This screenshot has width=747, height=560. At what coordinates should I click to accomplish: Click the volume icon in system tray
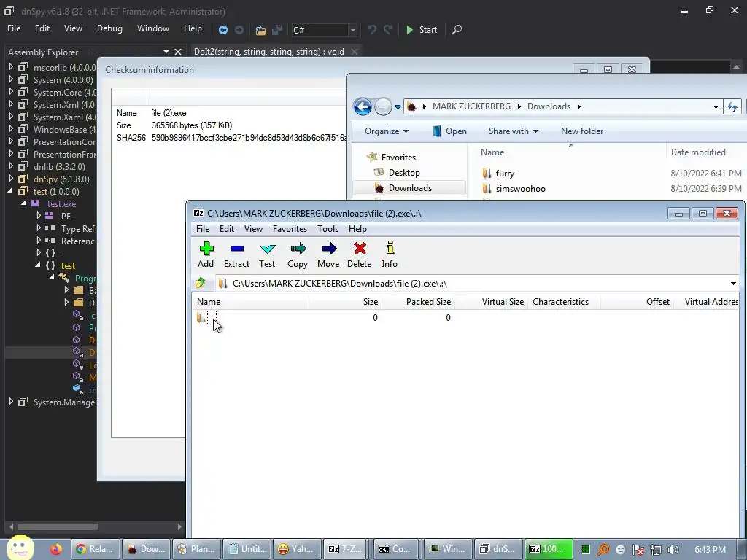pyautogui.click(x=673, y=550)
